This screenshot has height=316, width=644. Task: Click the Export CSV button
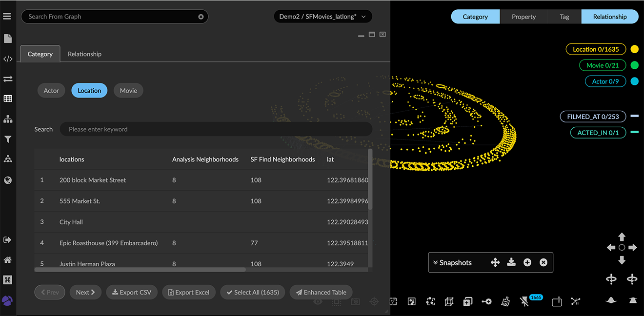[x=132, y=292]
